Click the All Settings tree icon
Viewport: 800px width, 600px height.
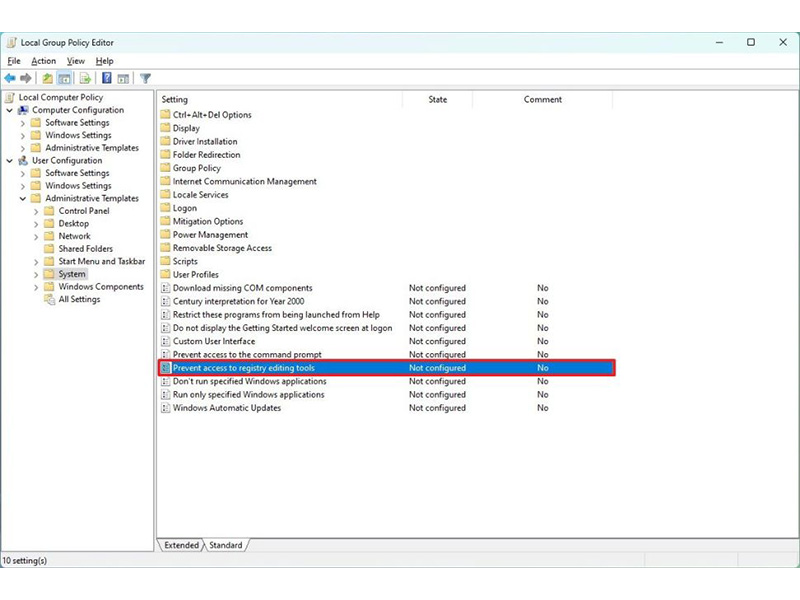click(x=49, y=299)
